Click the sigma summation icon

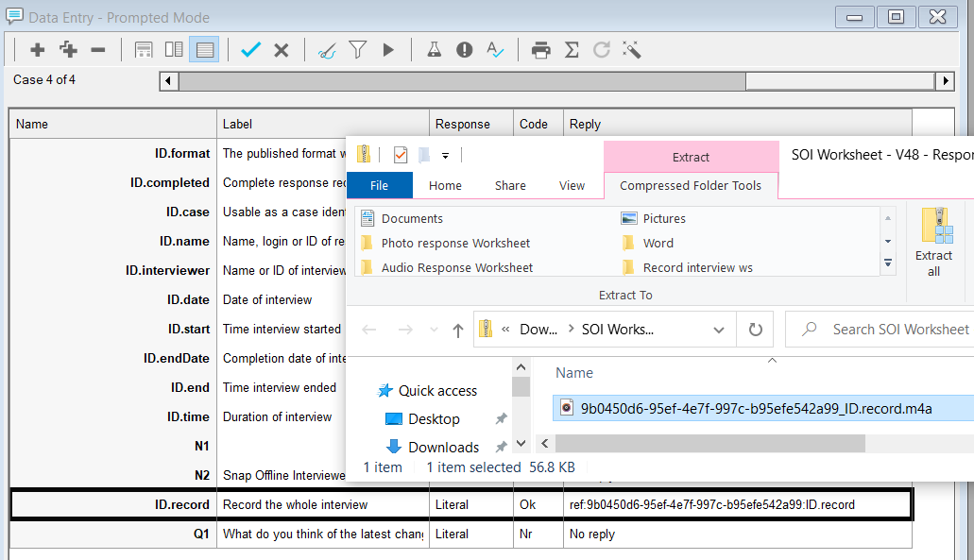point(572,50)
